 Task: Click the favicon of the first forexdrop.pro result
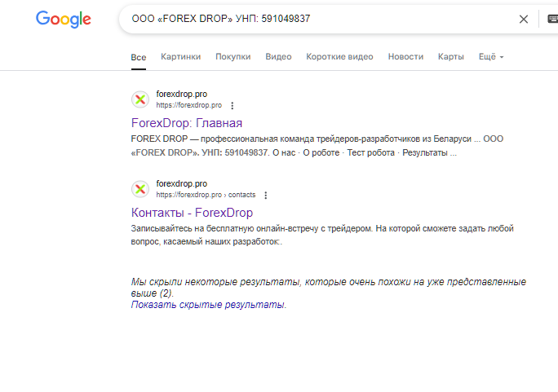pyautogui.click(x=140, y=99)
